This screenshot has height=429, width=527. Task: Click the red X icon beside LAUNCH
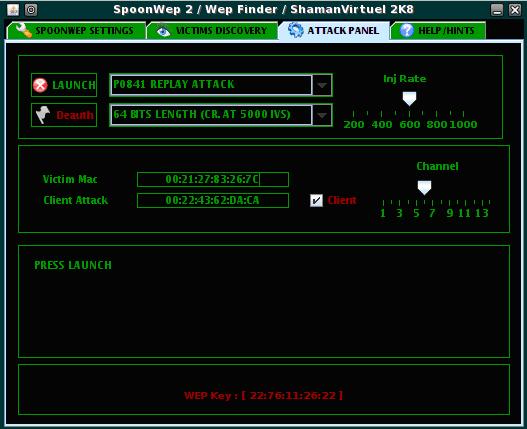(40, 85)
